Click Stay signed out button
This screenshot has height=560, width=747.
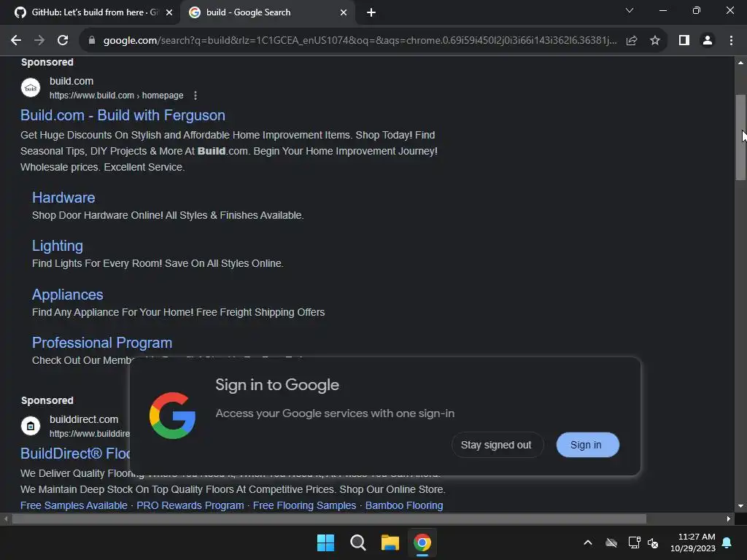pos(496,445)
